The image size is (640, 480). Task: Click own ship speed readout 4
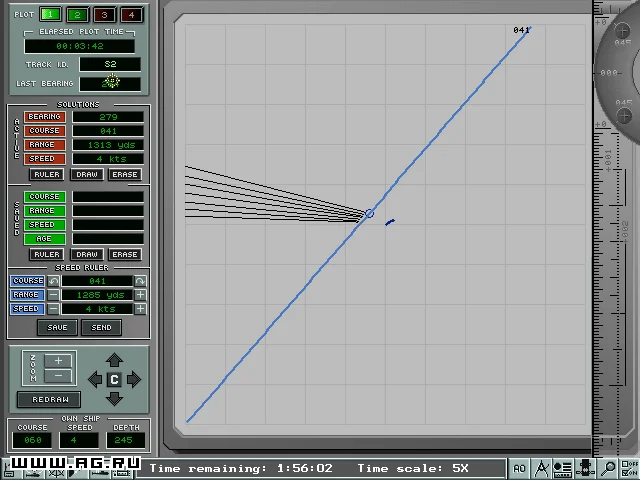(79, 440)
